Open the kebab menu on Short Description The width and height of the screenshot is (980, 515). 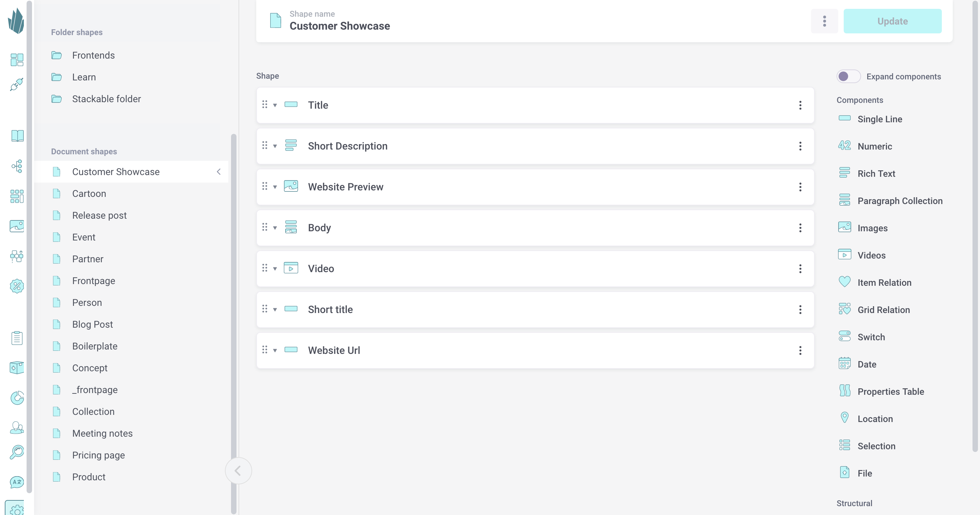tap(800, 146)
